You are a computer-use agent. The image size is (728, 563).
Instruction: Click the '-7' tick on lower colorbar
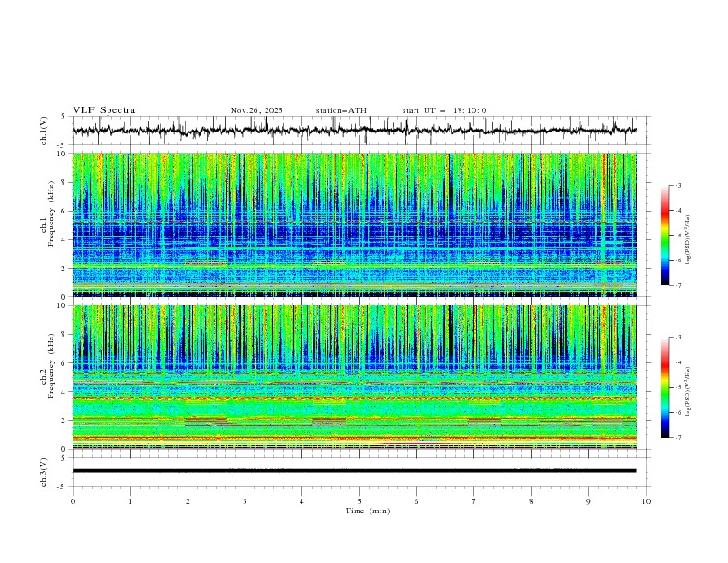pos(677,438)
